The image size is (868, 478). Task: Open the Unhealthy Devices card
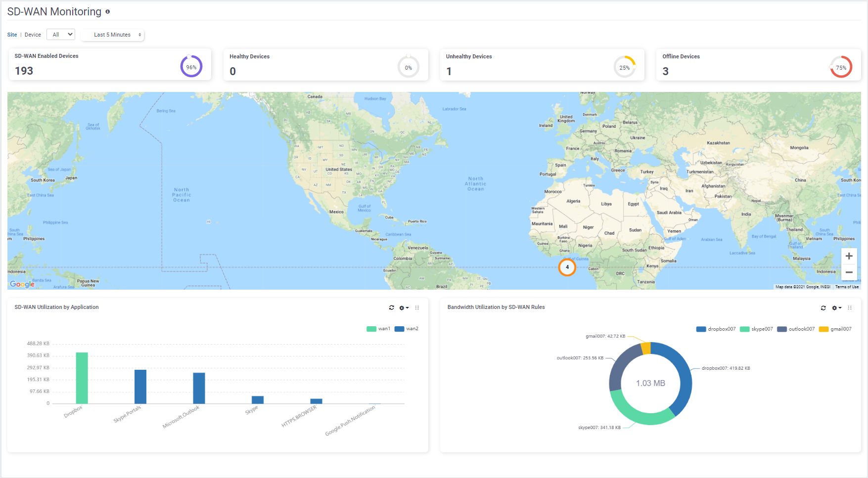pos(542,65)
